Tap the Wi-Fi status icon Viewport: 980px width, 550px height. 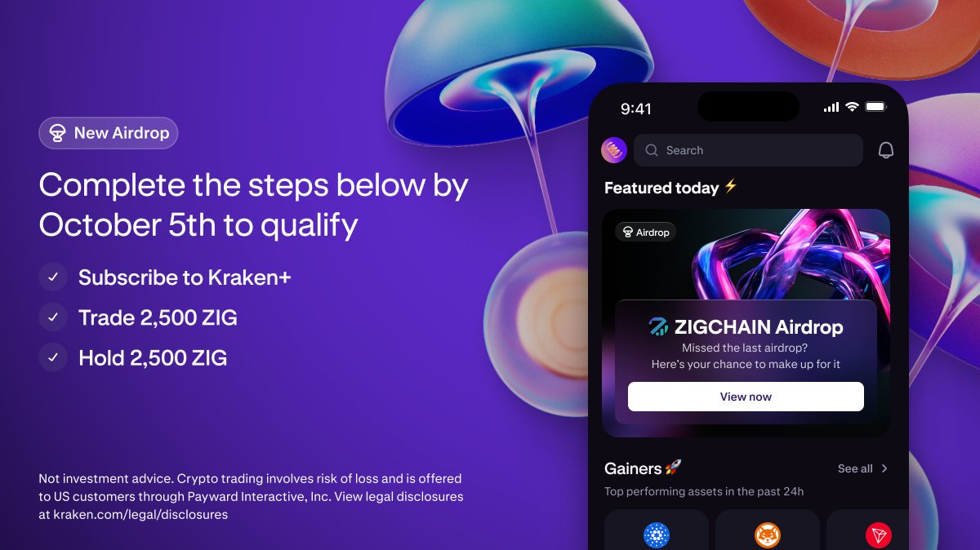(852, 107)
